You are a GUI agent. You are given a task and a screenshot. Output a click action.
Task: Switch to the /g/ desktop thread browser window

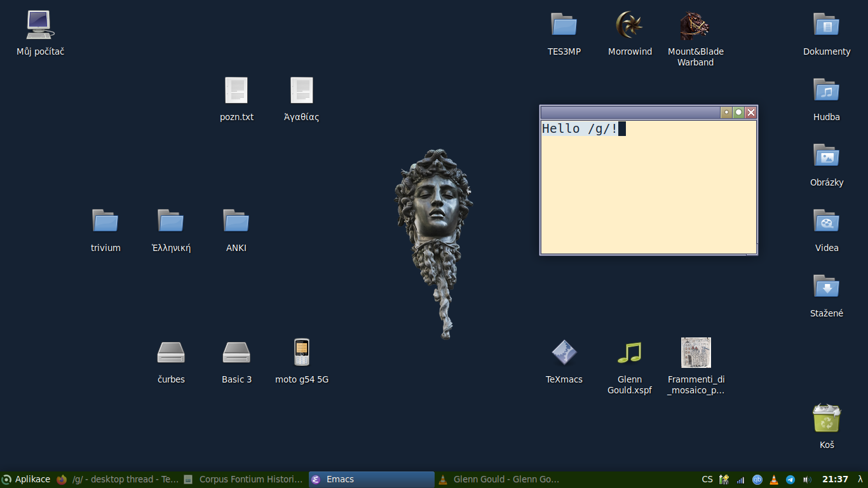[118, 480]
